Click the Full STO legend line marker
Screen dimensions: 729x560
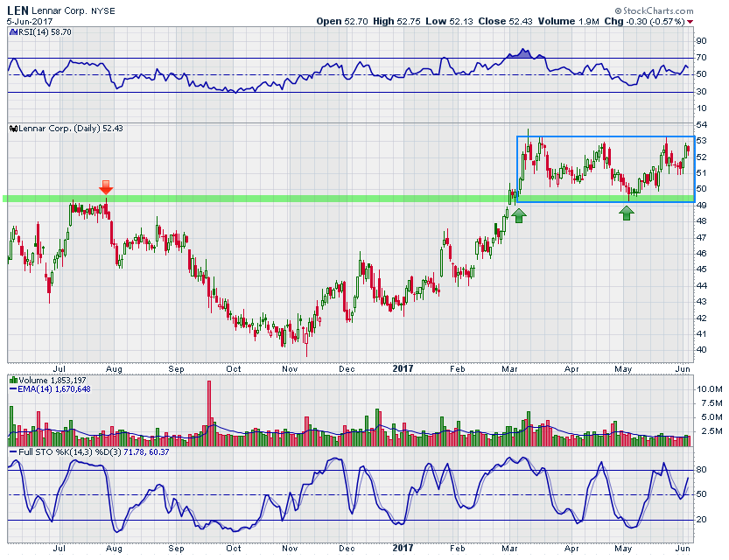point(11,451)
